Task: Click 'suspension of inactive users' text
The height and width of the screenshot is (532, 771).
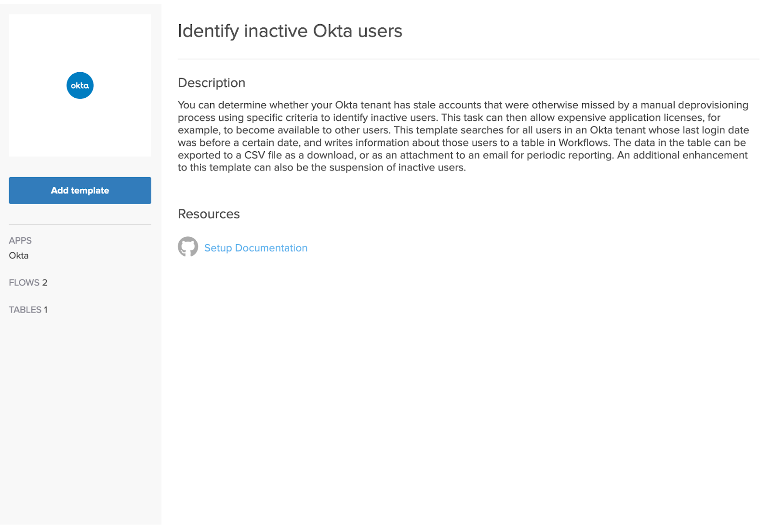Action: (x=397, y=168)
